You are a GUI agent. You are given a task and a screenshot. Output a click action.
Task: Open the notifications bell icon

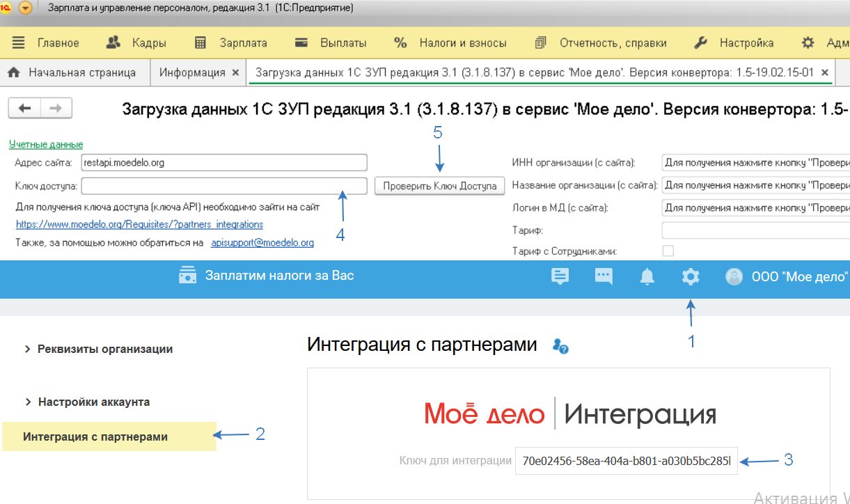coord(647,277)
